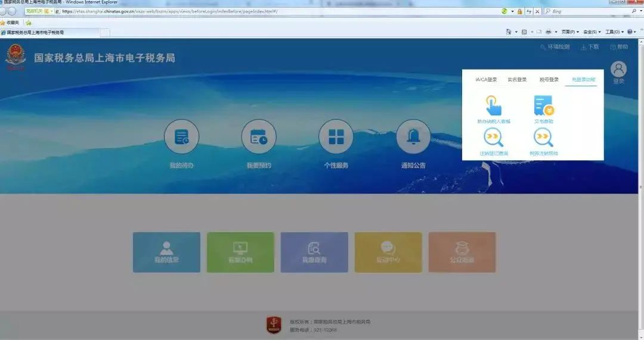Viewport: 644px width, 340px height.
Task: Open the blue 我的信息 tile
Action: click(167, 252)
